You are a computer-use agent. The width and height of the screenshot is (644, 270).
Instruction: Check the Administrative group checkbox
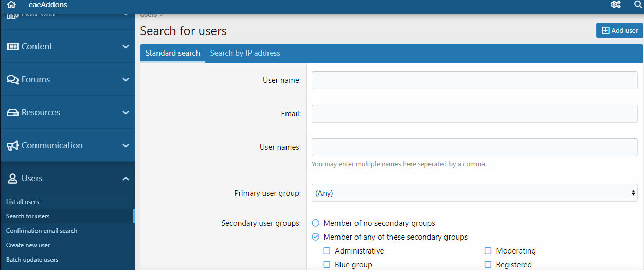(327, 251)
